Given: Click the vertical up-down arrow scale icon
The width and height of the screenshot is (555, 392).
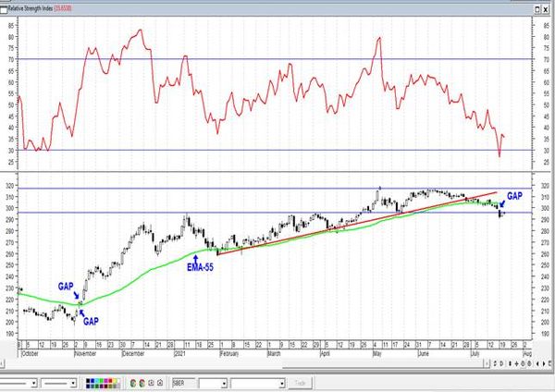Looking at the screenshot, I should [510, 363].
